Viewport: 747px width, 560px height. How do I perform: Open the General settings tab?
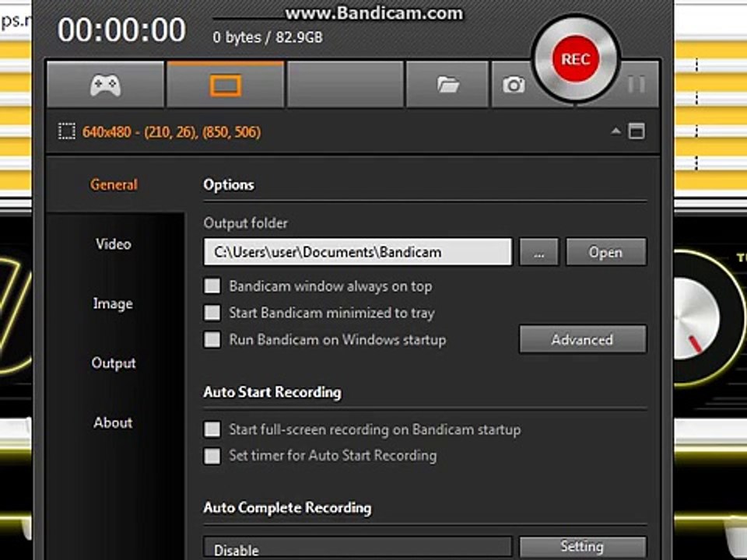coord(114,184)
